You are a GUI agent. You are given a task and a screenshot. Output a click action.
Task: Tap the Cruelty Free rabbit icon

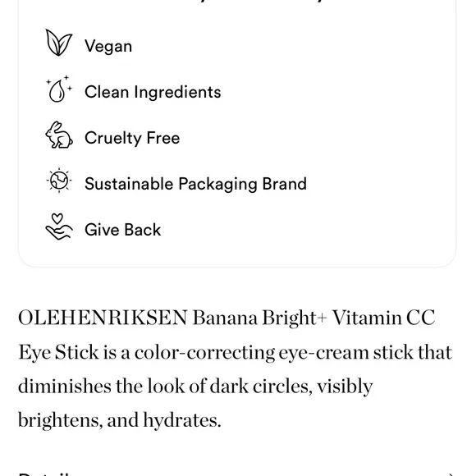click(x=59, y=135)
